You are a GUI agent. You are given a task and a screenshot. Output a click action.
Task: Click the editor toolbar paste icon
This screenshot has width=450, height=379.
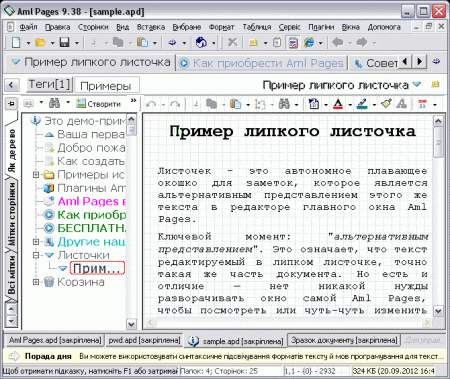click(236, 104)
